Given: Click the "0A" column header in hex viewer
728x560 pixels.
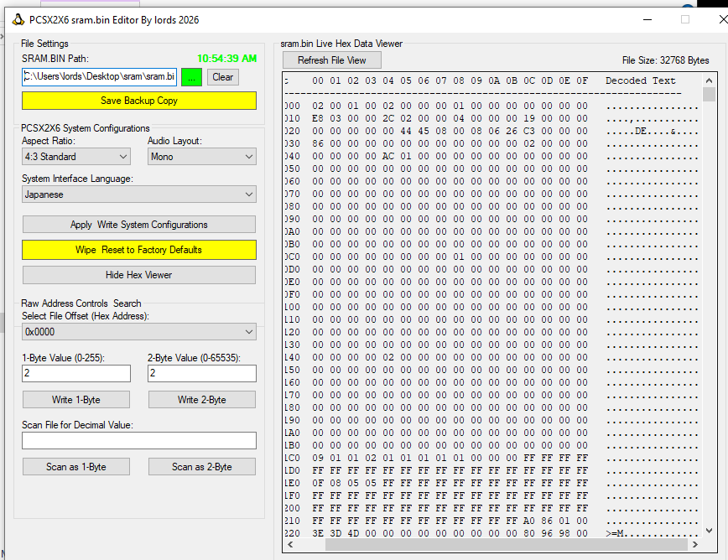Looking at the screenshot, I should tap(494, 80).
